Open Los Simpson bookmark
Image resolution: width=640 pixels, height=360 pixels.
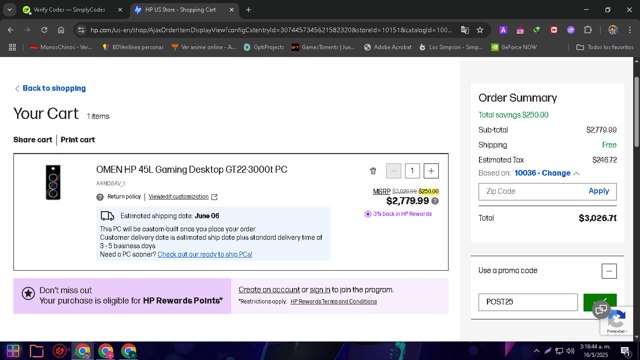(451, 47)
